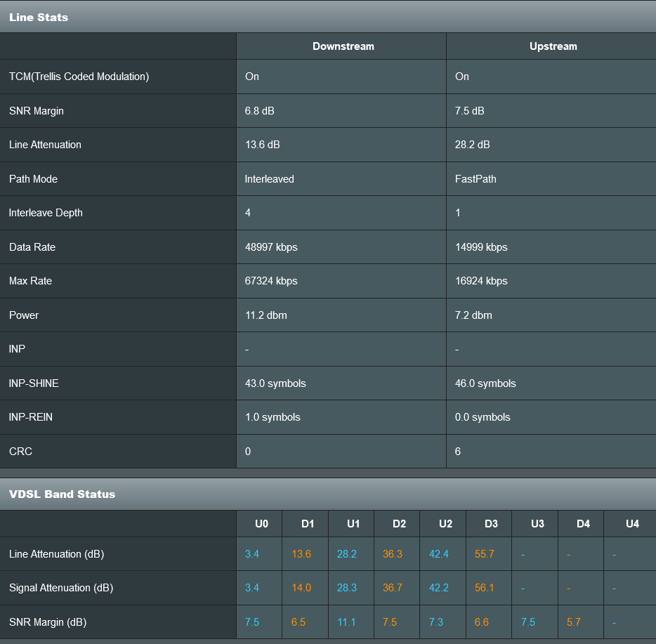The image size is (656, 644).
Task: Click the FastPath upstream value
Action: click(x=475, y=179)
